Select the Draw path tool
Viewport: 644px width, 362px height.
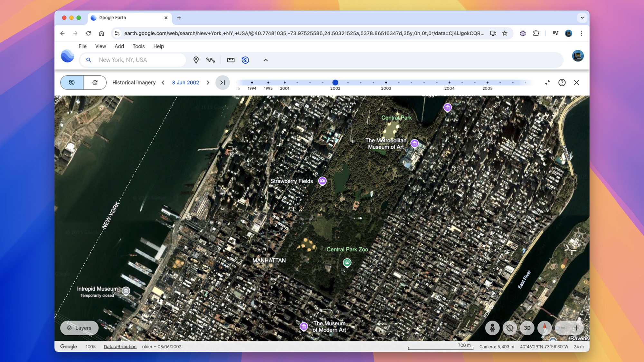click(211, 60)
